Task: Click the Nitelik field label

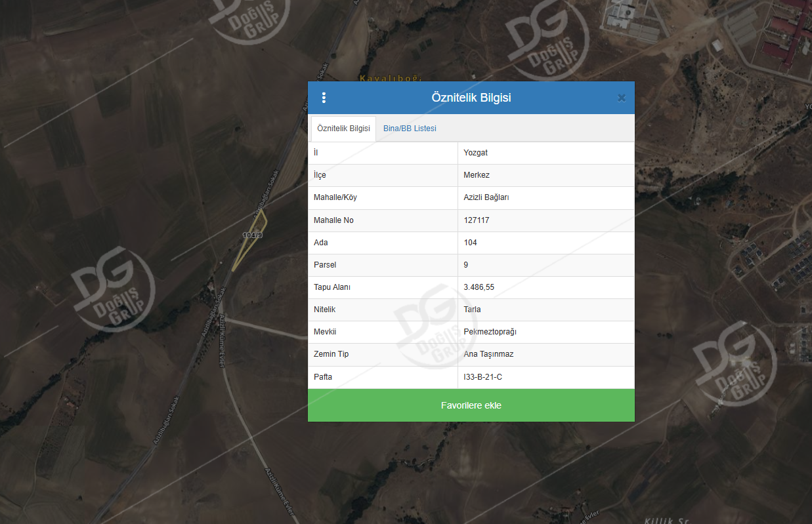Action: [x=324, y=310]
